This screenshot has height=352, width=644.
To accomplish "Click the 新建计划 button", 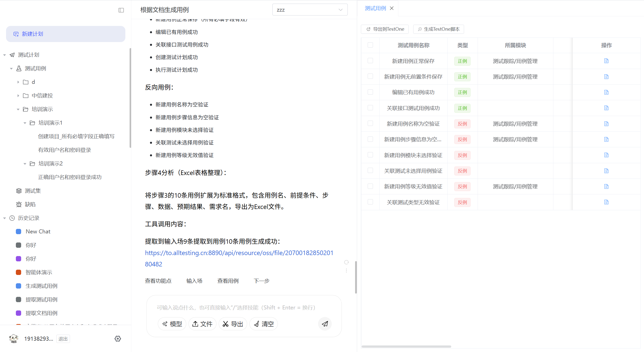I will tap(66, 34).
